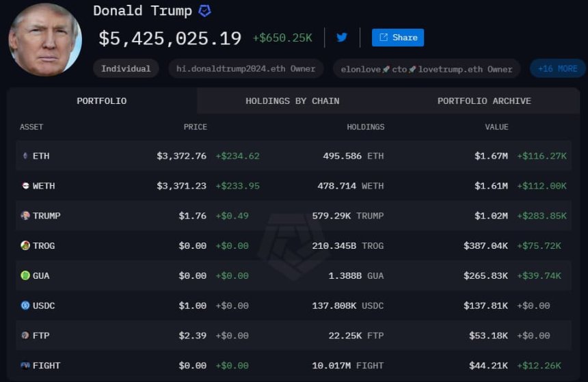Click the Donald Trump profile picture

point(45,40)
